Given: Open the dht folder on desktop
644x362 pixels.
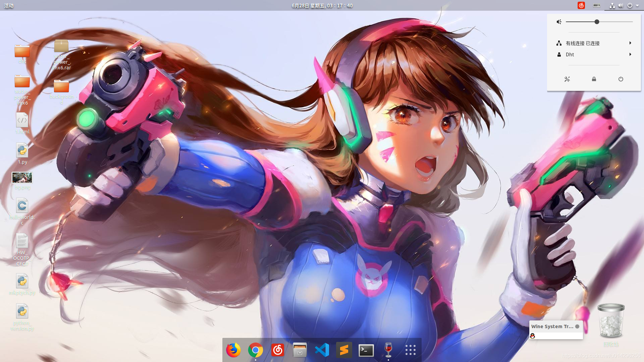Looking at the screenshot, I should point(22,54).
